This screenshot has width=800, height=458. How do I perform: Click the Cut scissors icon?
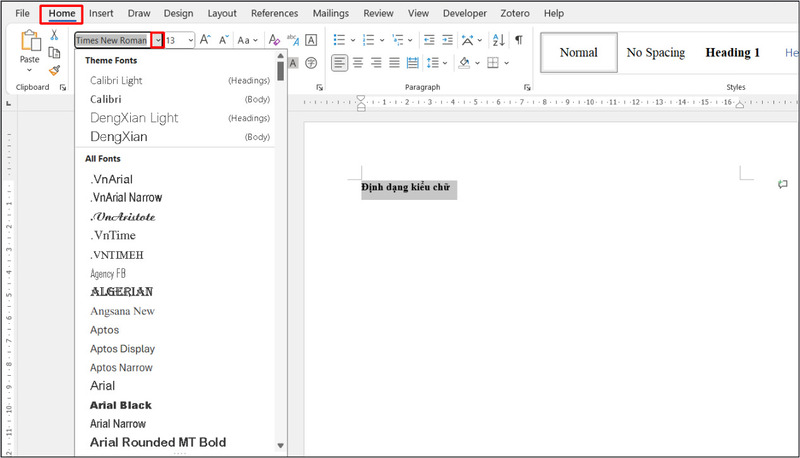point(54,35)
